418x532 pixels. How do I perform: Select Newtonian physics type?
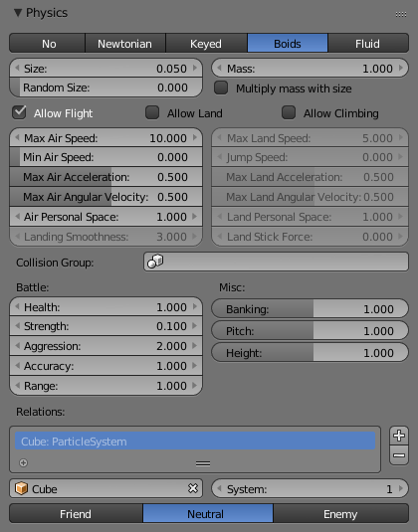click(x=125, y=43)
